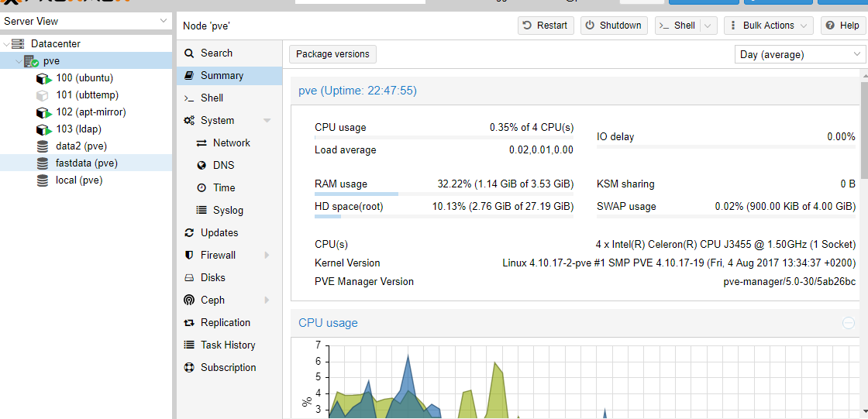Click the hard drive icon next to Disks

point(189,278)
